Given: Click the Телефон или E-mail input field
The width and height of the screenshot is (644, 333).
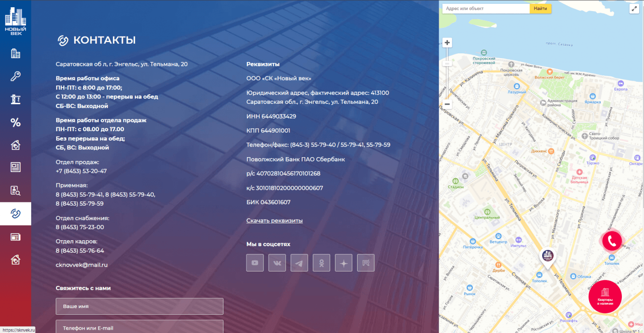Looking at the screenshot, I should pos(139,327).
